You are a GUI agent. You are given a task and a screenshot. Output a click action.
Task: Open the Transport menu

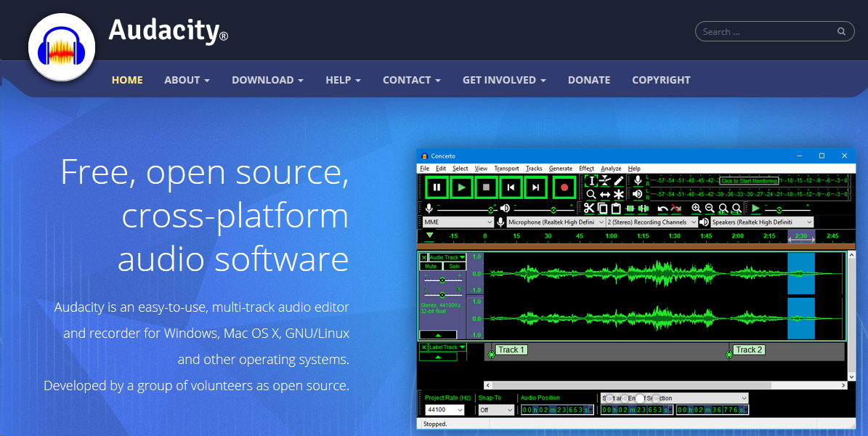click(x=506, y=169)
